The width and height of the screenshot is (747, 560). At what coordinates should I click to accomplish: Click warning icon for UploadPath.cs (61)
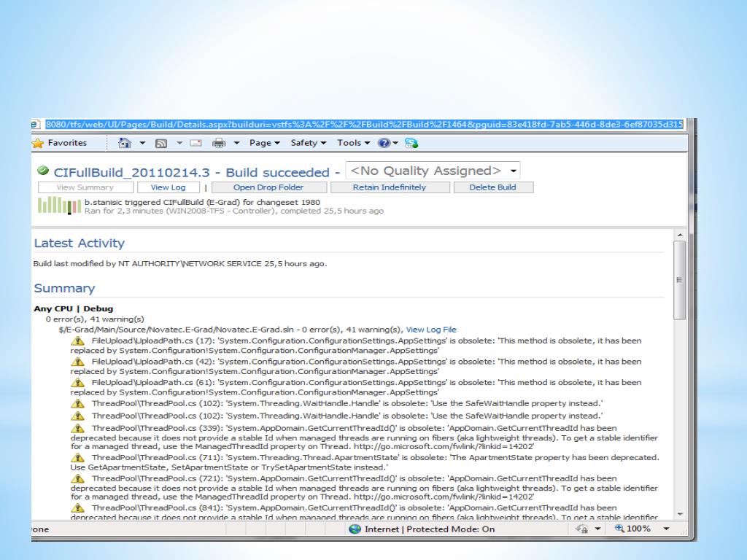pyautogui.click(x=77, y=383)
